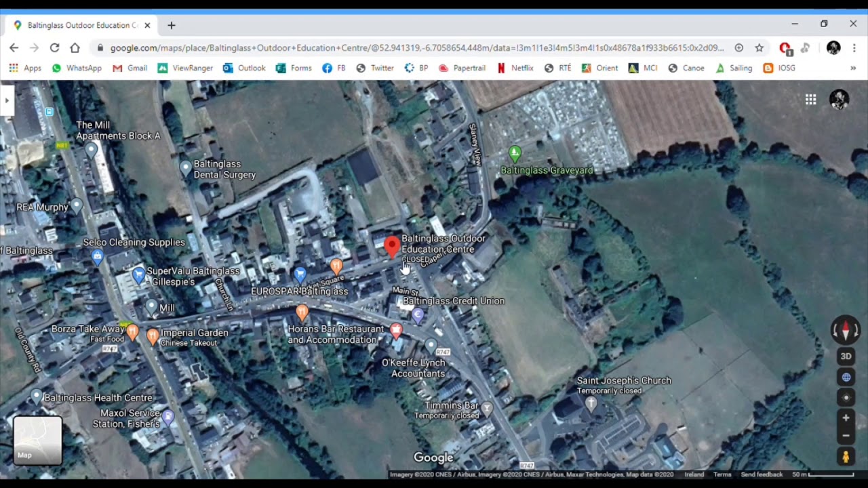Zoom in with the plus button

click(846, 418)
